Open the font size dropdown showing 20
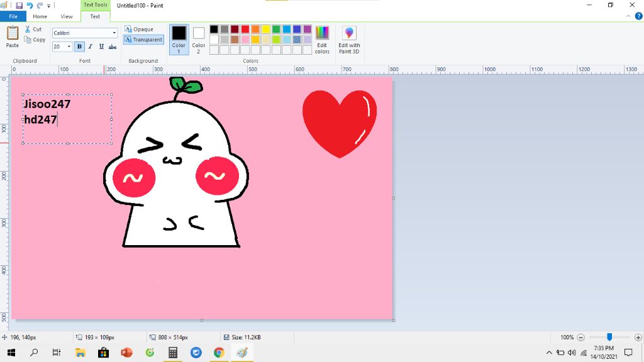 69,47
